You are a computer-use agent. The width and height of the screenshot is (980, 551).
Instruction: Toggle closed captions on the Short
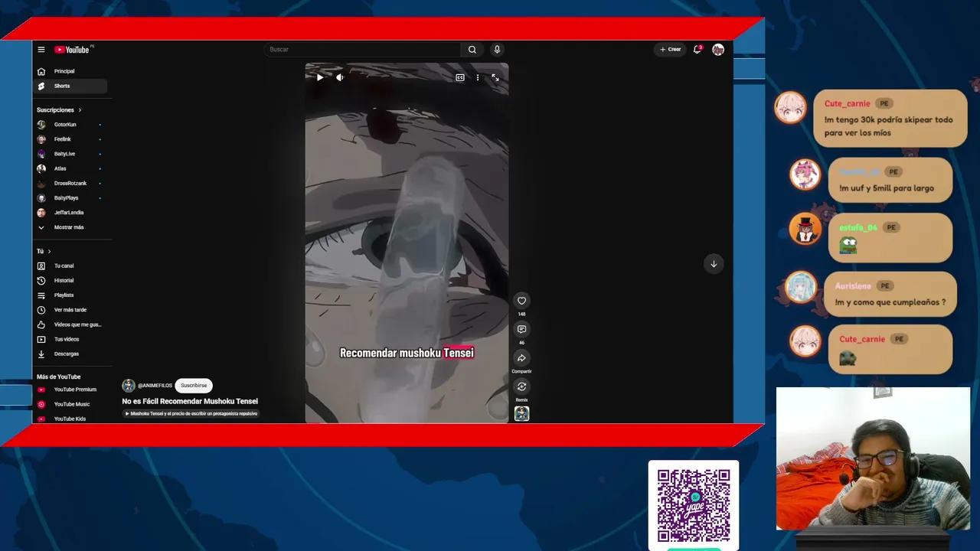[460, 77]
